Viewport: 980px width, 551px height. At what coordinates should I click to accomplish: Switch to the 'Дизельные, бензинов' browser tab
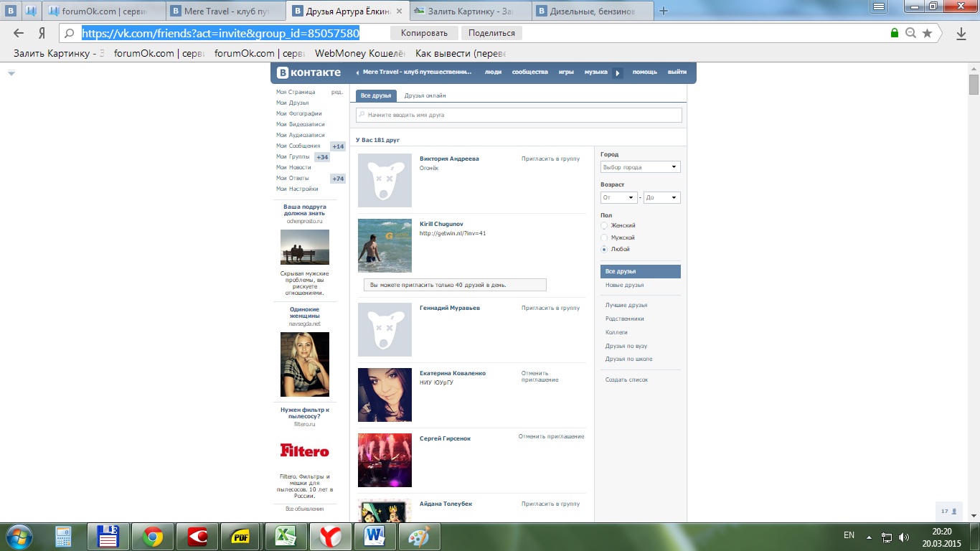coord(594,11)
